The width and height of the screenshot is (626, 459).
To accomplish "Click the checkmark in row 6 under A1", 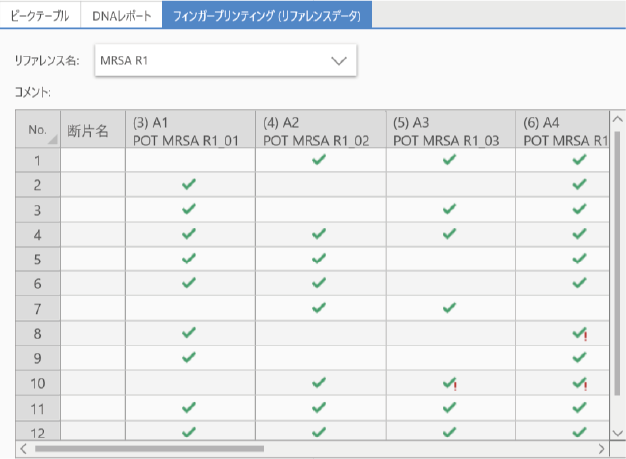I will click(x=189, y=283).
